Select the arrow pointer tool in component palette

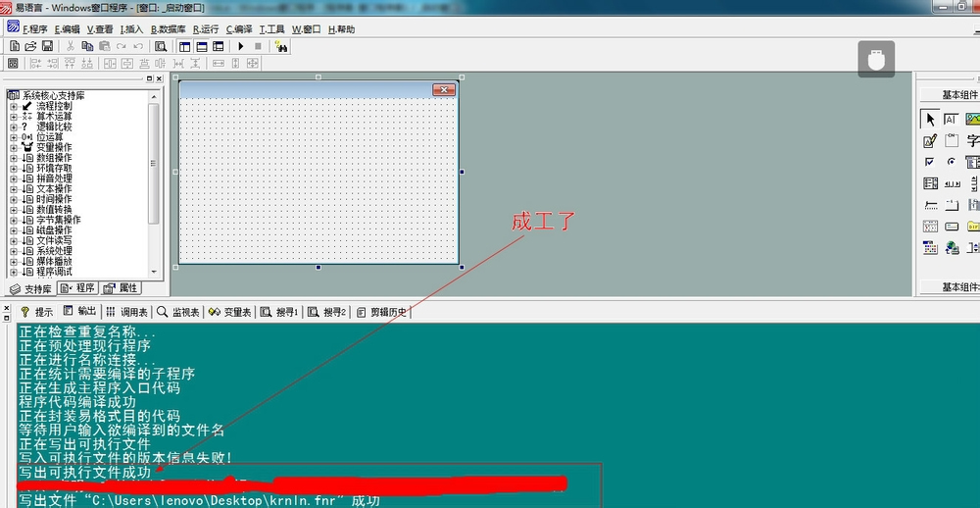[x=930, y=120]
